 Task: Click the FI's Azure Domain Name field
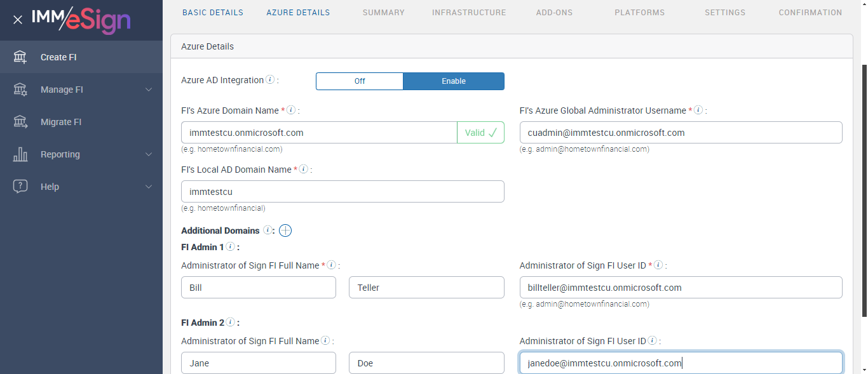point(319,133)
